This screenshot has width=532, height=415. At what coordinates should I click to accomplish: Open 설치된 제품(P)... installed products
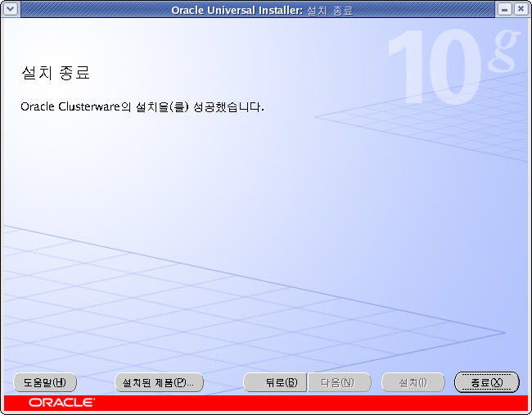159,382
